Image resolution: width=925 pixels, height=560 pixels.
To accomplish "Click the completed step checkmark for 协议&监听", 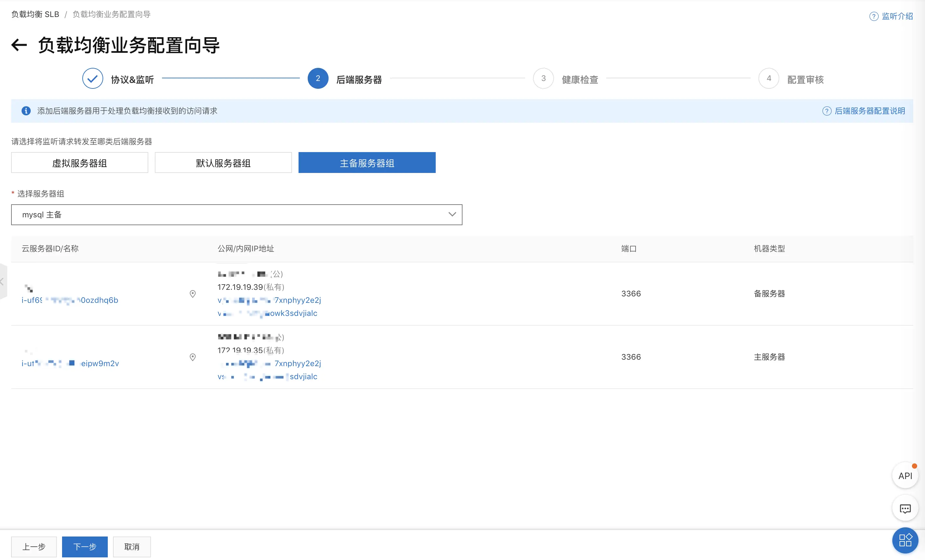I will pos(93,78).
